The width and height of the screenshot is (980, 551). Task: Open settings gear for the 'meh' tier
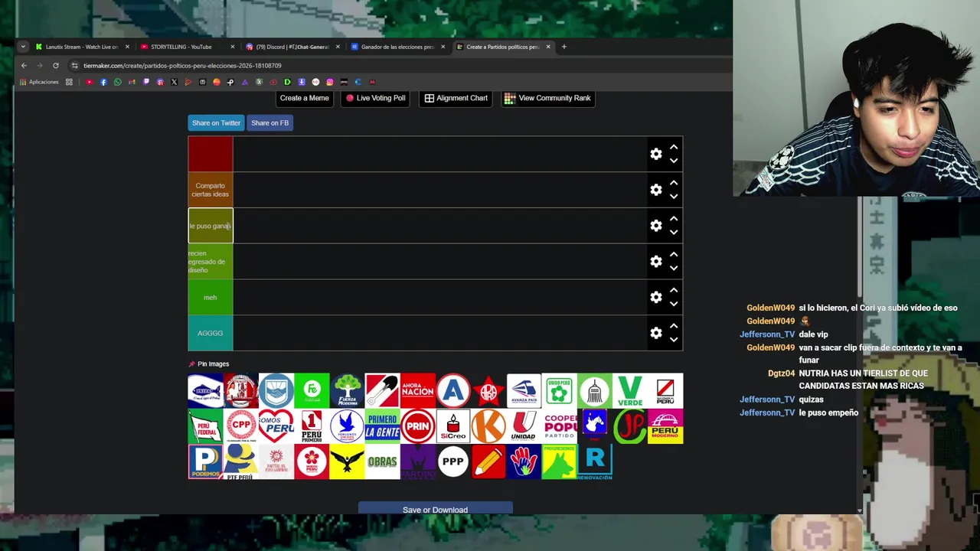pyautogui.click(x=656, y=297)
